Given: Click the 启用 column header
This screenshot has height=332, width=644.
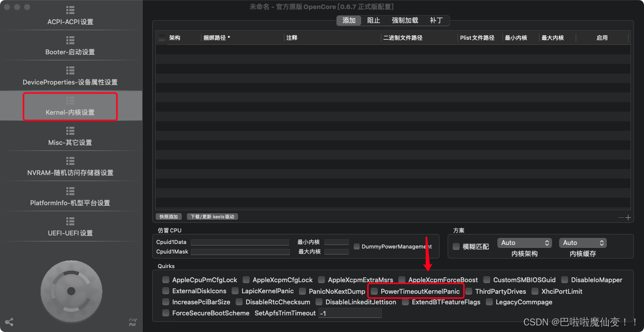Looking at the screenshot, I should (x=602, y=38).
